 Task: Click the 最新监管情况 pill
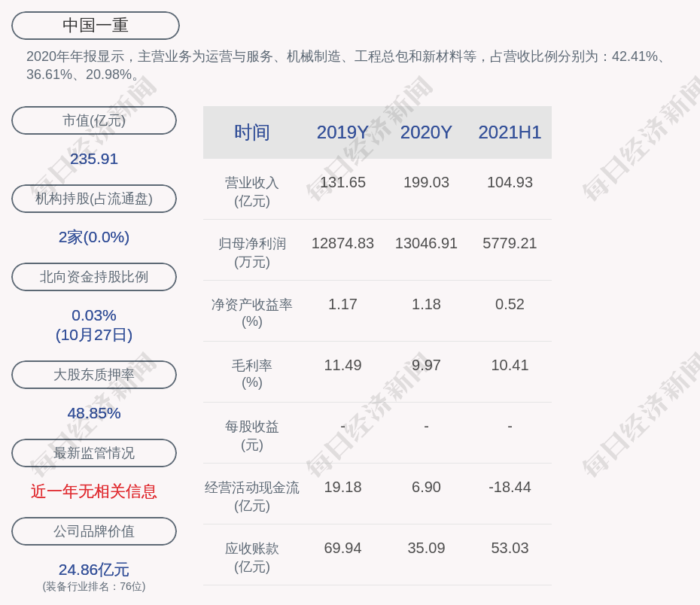click(94, 453)
